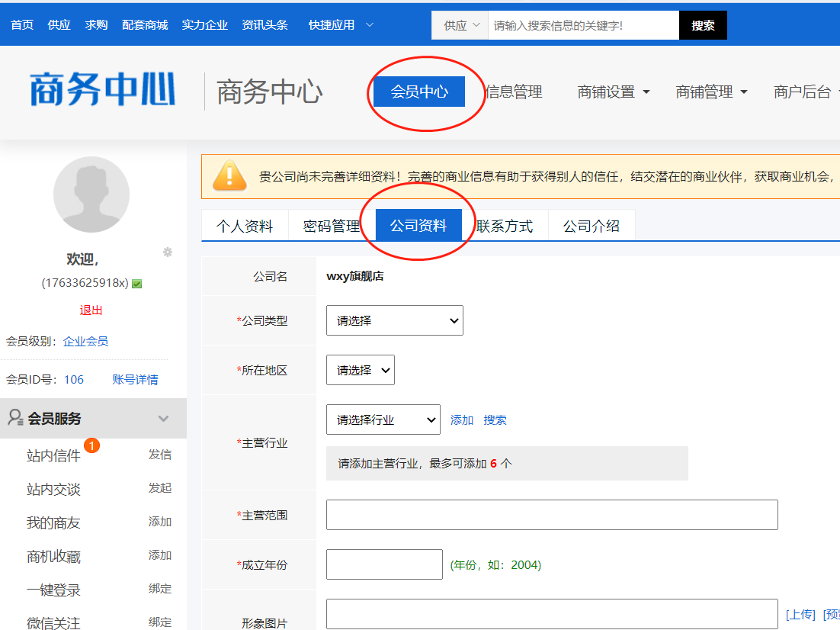Click the 主营范围 text field
The height and width of the screenshot is (630, 840).
(552, 515)
